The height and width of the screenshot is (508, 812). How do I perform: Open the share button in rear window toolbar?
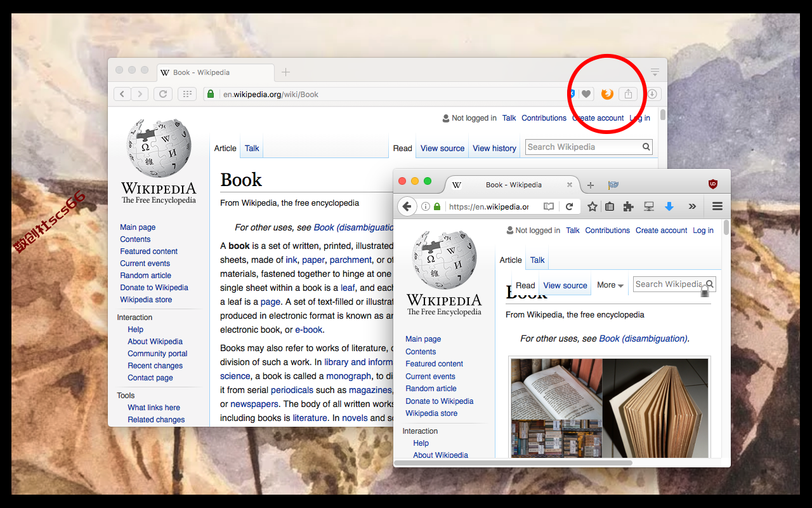tap(628, 94)
